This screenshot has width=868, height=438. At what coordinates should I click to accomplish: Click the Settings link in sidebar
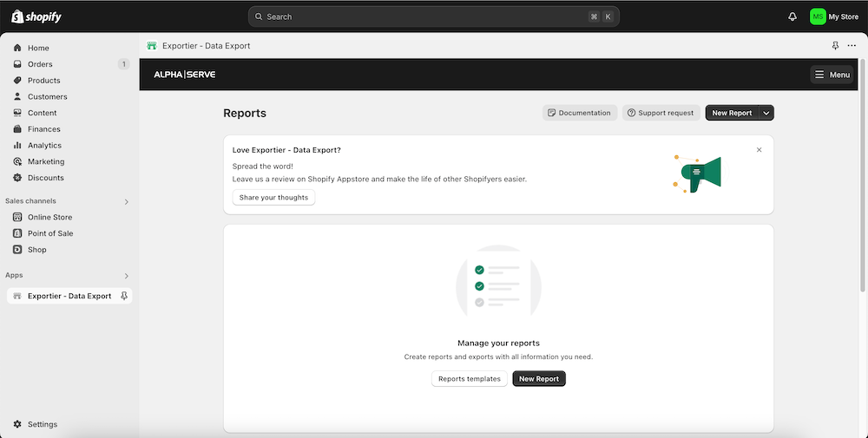[x=43, y=424]
